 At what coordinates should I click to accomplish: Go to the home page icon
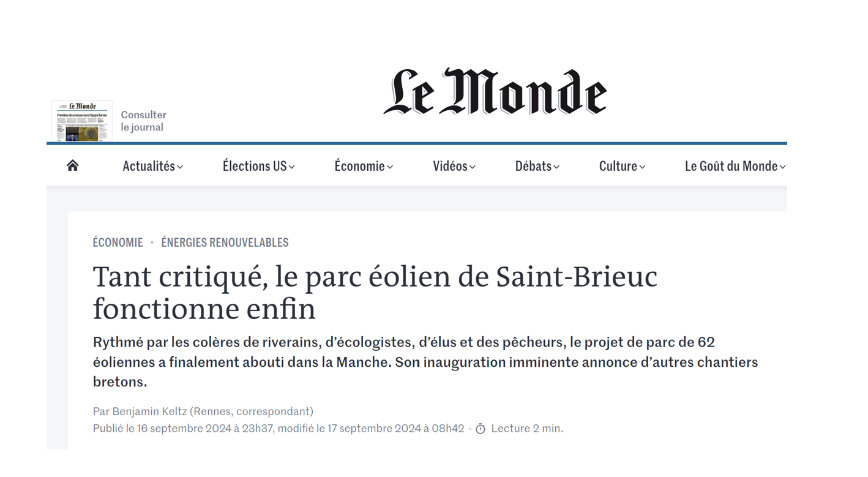click(x=73, y=165)
